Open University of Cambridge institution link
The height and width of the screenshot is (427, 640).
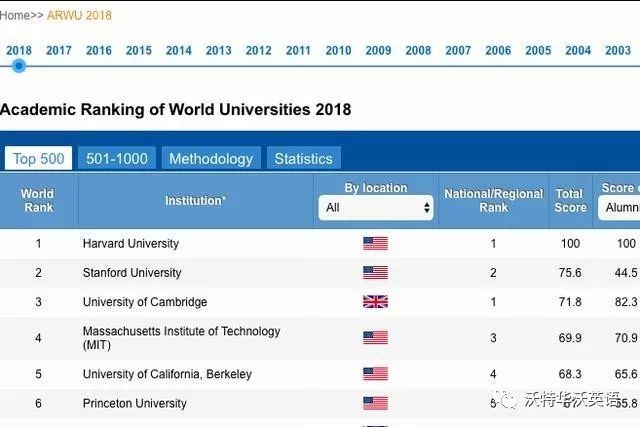tap(145, 302)
